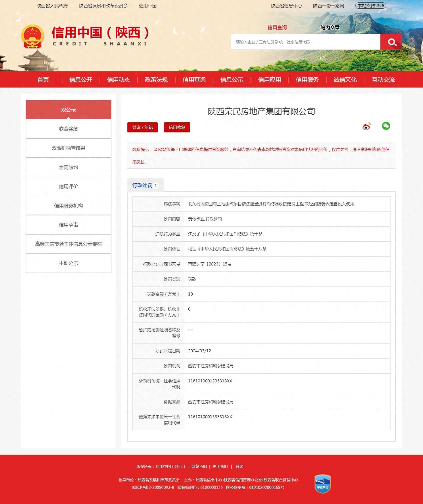
Task: Open 信用动态 navigation item
Action: (x=119, y=80)
